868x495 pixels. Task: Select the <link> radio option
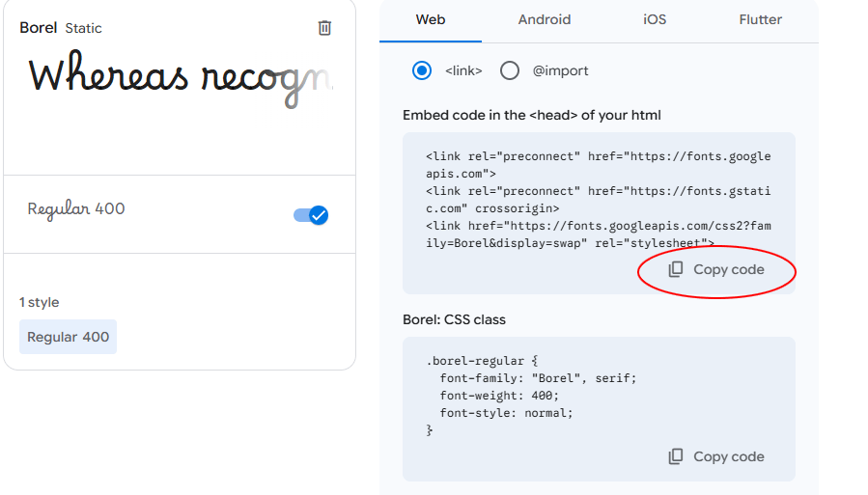tap(422, 70)
